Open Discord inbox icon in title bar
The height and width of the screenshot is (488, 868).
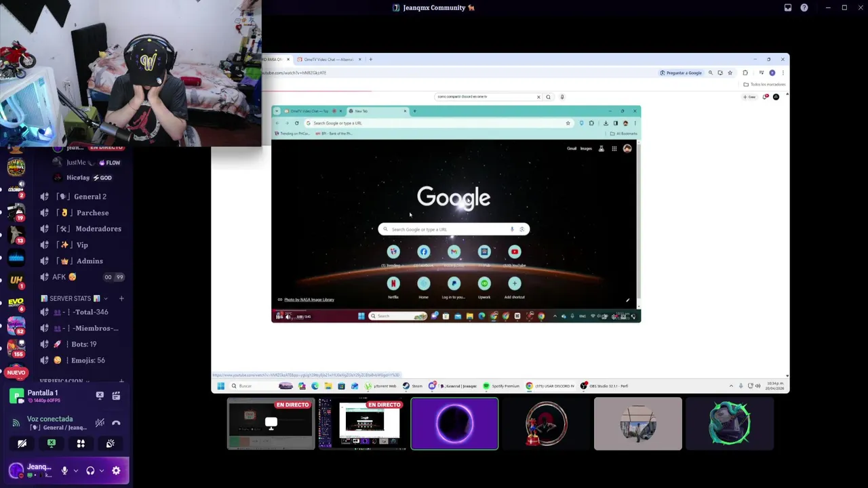(787, 7)
